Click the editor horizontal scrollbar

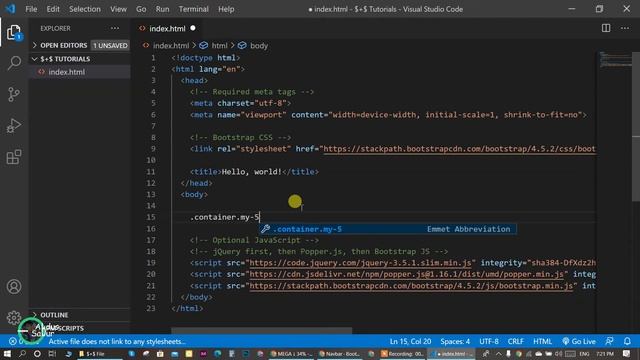point(261,330)
